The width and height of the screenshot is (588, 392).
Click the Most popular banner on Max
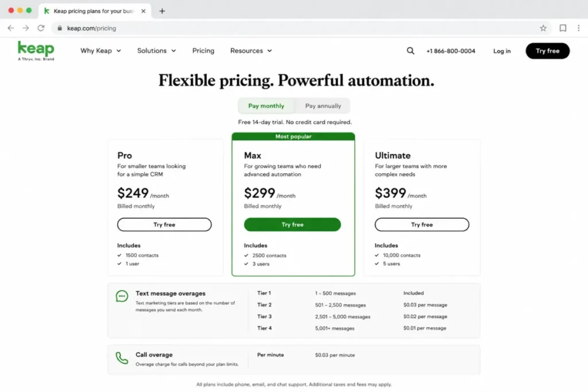(293, 137)
